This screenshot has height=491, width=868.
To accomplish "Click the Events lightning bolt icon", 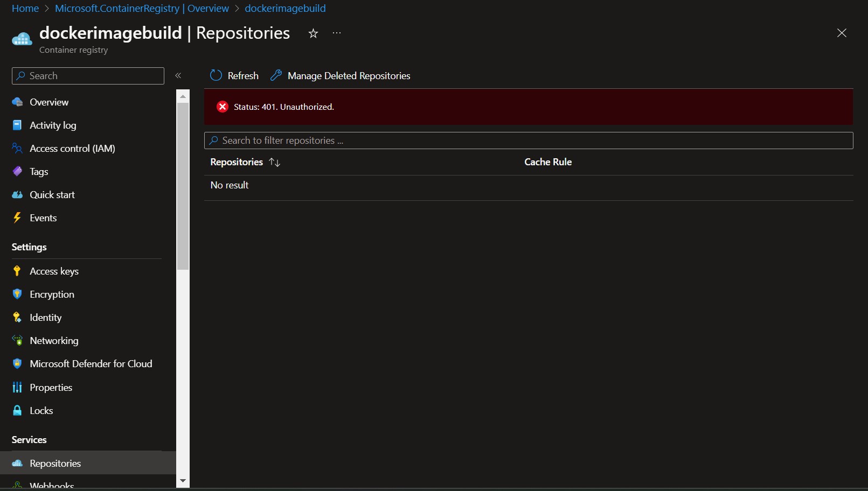I will (x=17, y=218).
